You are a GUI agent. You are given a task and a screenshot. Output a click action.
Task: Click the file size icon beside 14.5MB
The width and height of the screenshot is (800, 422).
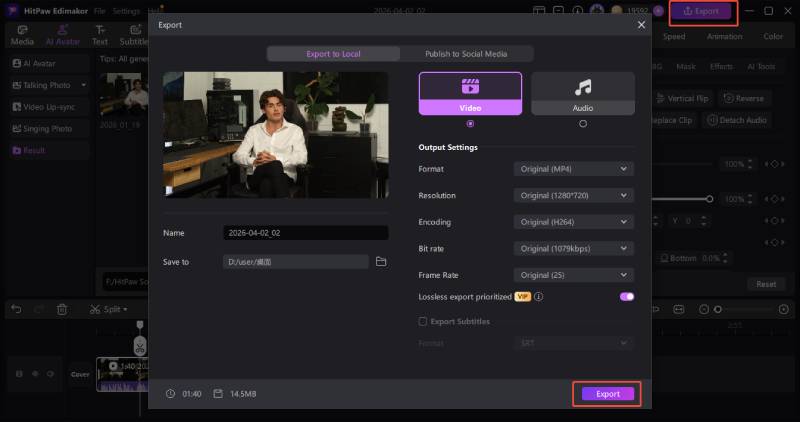218,394
